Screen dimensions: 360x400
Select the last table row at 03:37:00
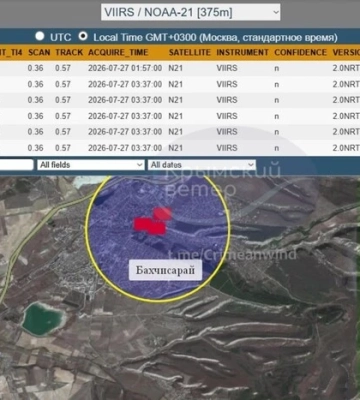click(x=180, y=148)
